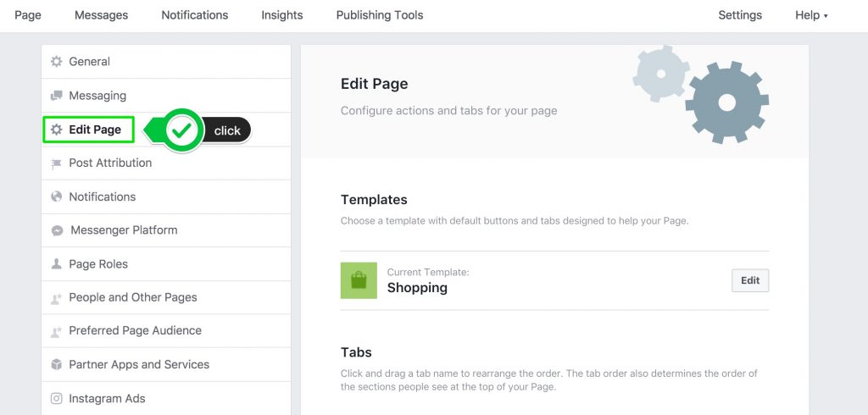Click the General gear icon
Image resolution: width=868 pixels, height=415 pixels.
[x=57, y=62]
